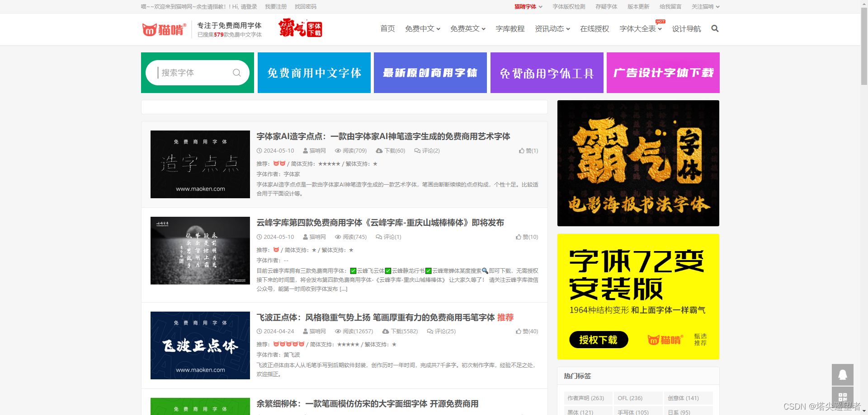Expand the 免费中文 menu
The width and height of the screenshot is (868, 415).
coord(423,28)
